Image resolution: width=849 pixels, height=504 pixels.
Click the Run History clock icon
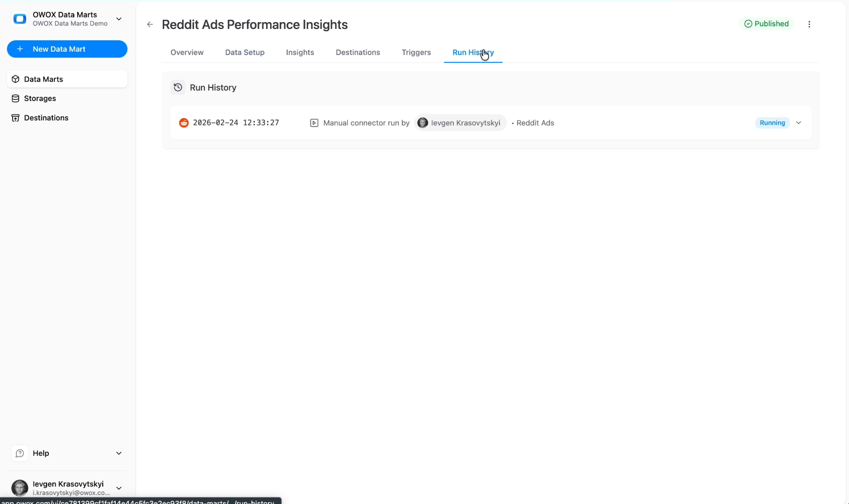click(x=178, y=87)
